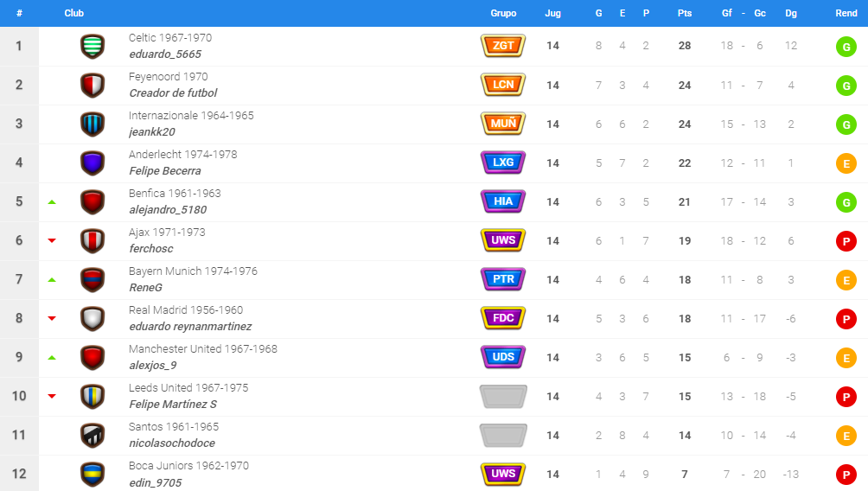Image resolution: width=868 pixels, height=491 pixels.
Task: Click the red down arrow in Leeds United row
Action: (52, 396)
